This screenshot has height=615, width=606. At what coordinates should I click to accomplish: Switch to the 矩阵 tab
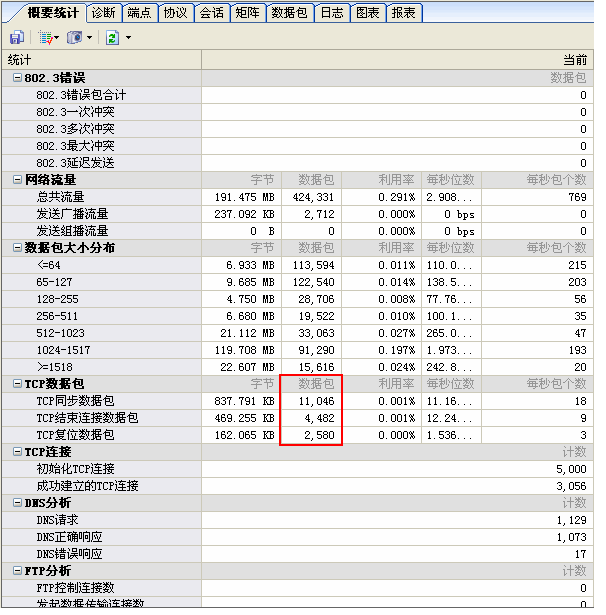pos(247,13)
